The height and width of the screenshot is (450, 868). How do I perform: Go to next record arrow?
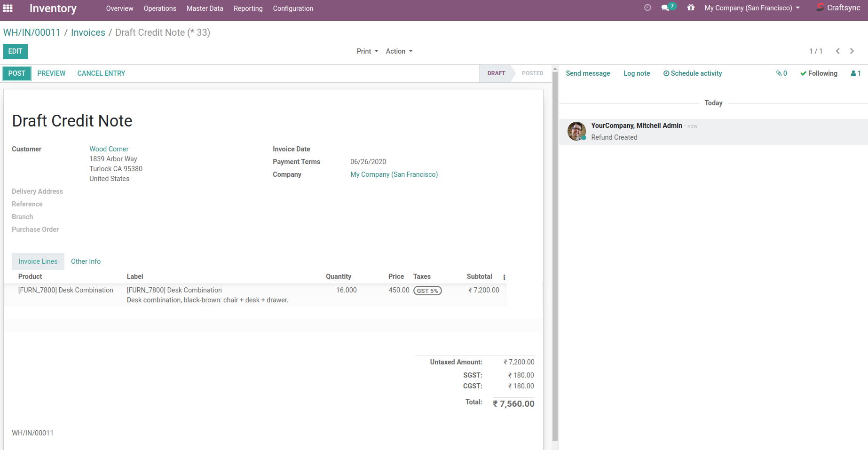pos(852,51)
